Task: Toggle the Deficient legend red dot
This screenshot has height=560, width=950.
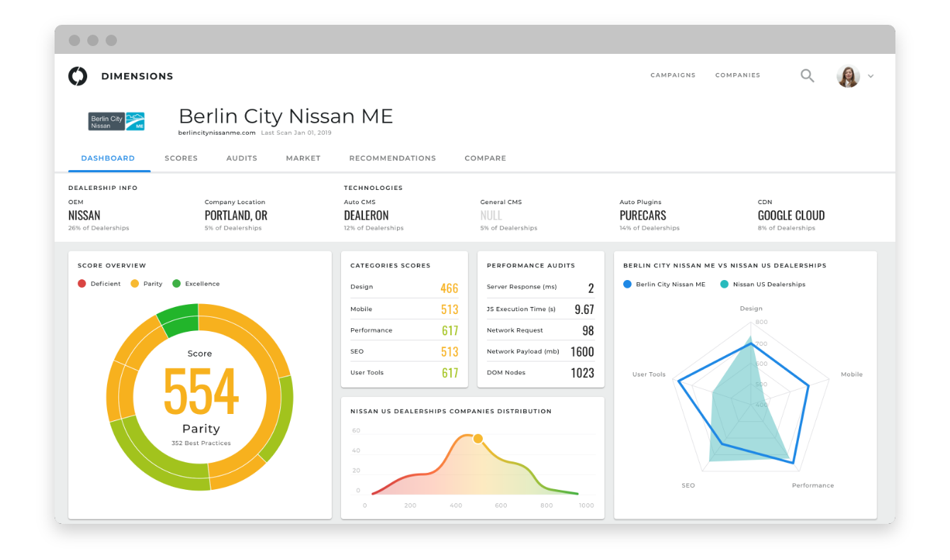Action: coord(82,284)
